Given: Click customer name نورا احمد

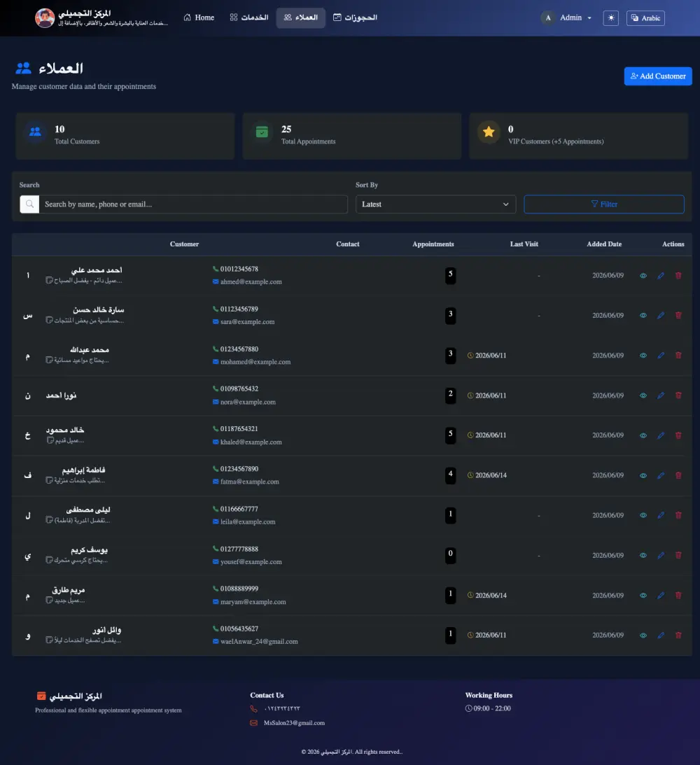Looking at the screenshot, I should click(61, 395).
